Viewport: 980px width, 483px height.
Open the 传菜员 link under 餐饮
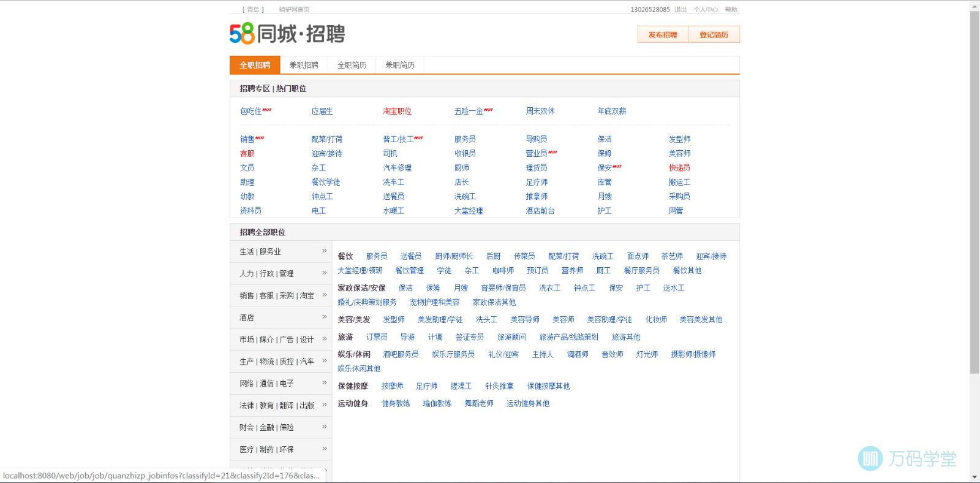pos(524,256)
